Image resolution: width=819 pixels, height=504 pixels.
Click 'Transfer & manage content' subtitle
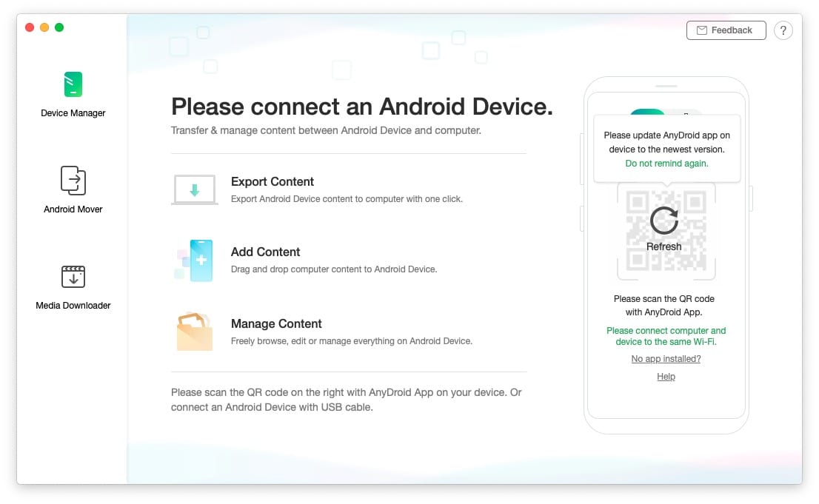tap(326, 130)
